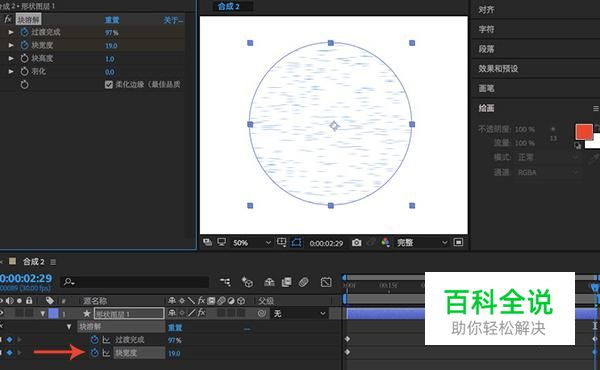Click the timeline layer search field
The width and height of the screenshot is (600, 370).
(135, 282)
